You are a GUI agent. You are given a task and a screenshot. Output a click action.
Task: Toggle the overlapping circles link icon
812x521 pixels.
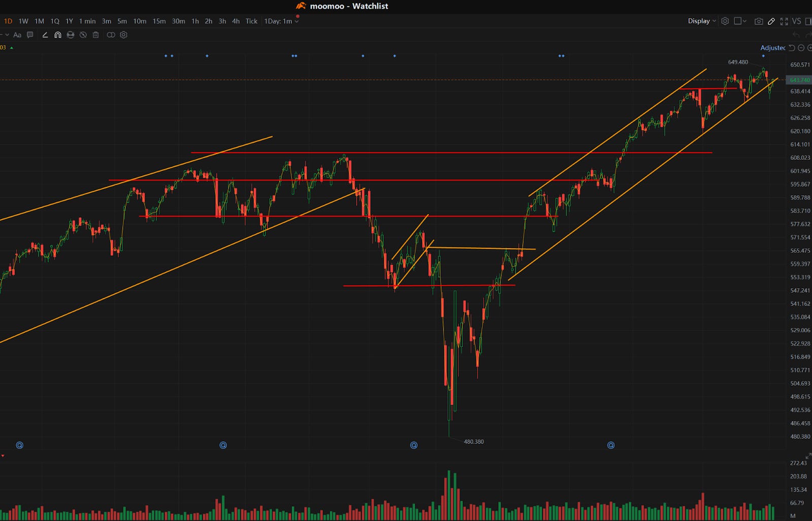click(x=111, y=35)
